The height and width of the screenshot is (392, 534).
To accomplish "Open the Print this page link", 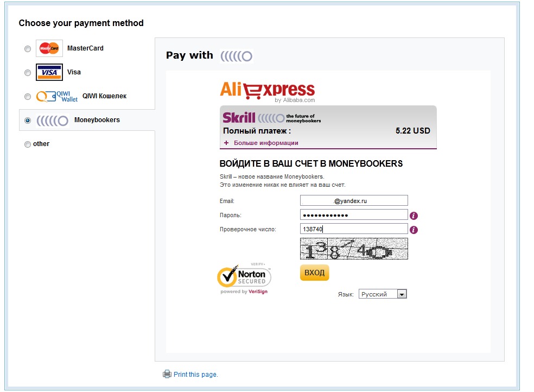I will click(x=195, y=374).
